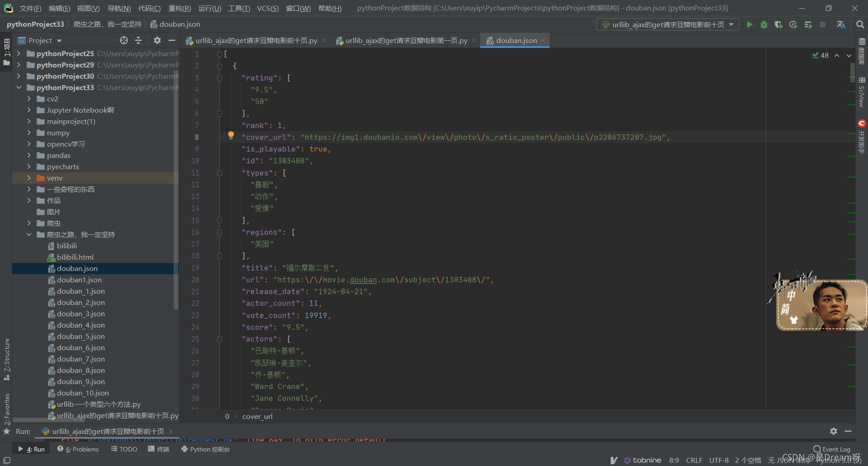Hide the Run tool window

pyautogui.click(x=848, y=431)
